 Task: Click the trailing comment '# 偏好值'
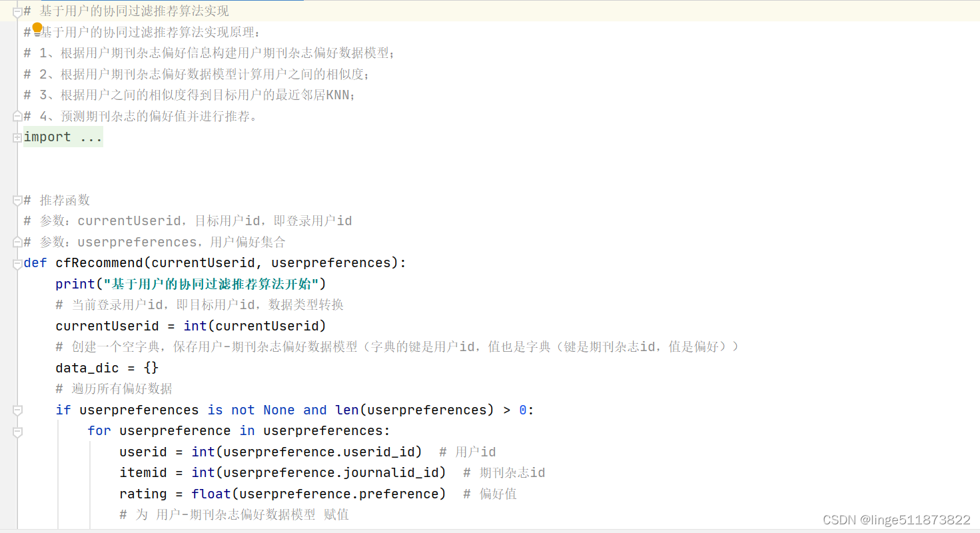coord(490,494)
